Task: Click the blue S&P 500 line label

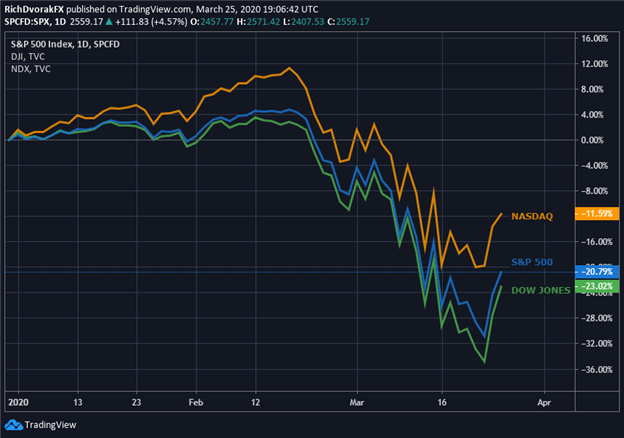Action: coord(532,262)
